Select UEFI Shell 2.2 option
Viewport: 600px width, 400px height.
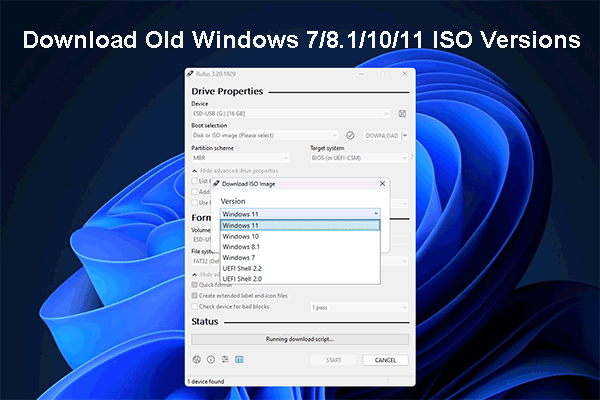pos(300,268)
